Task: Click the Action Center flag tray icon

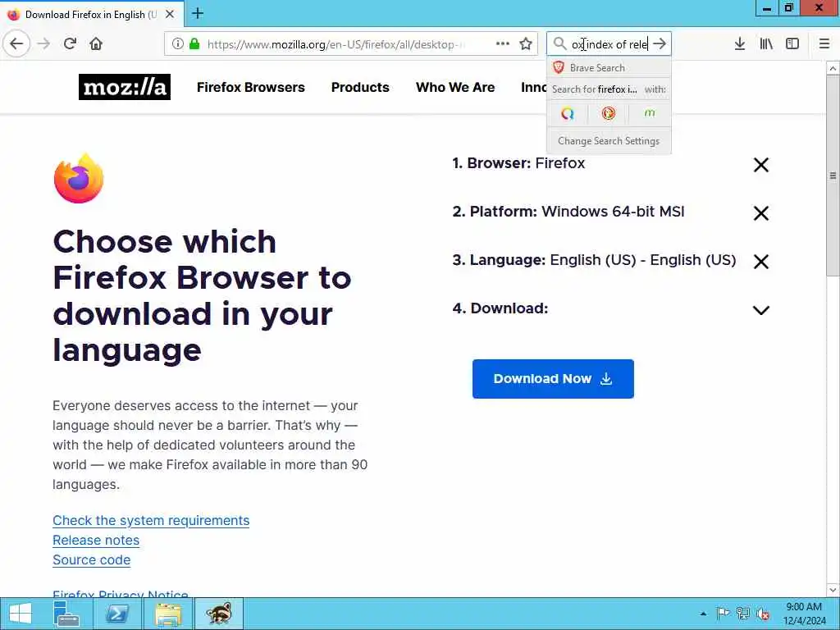Action: coord(723,614)
